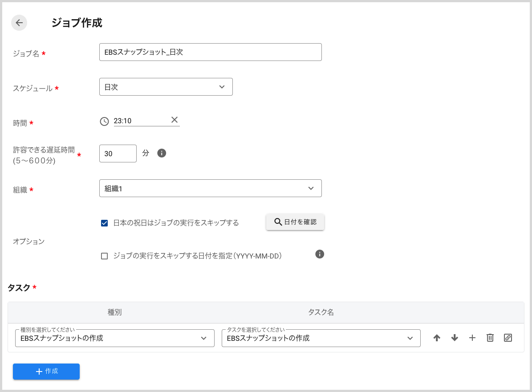Open the task link icon

coord(508,338)
